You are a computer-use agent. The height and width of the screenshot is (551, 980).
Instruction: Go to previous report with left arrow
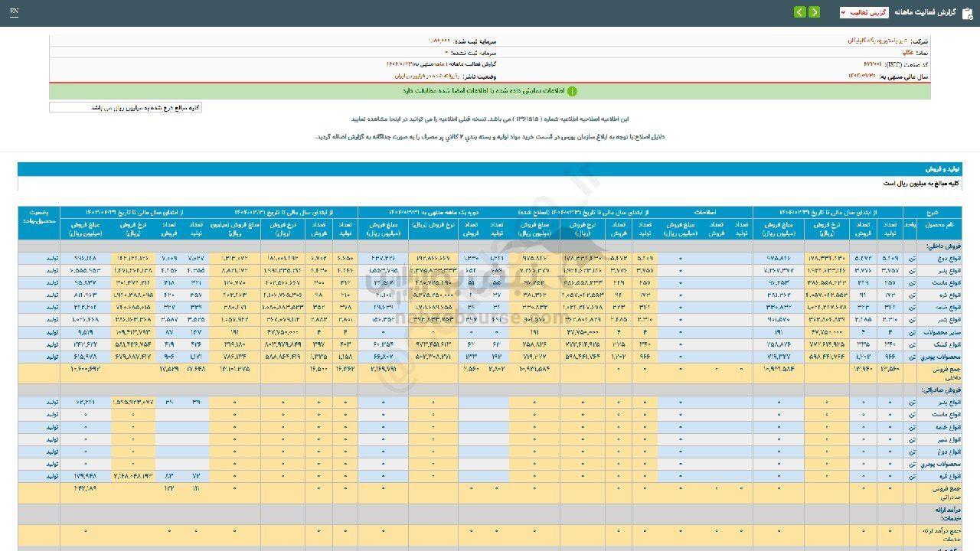pos(799,12)
